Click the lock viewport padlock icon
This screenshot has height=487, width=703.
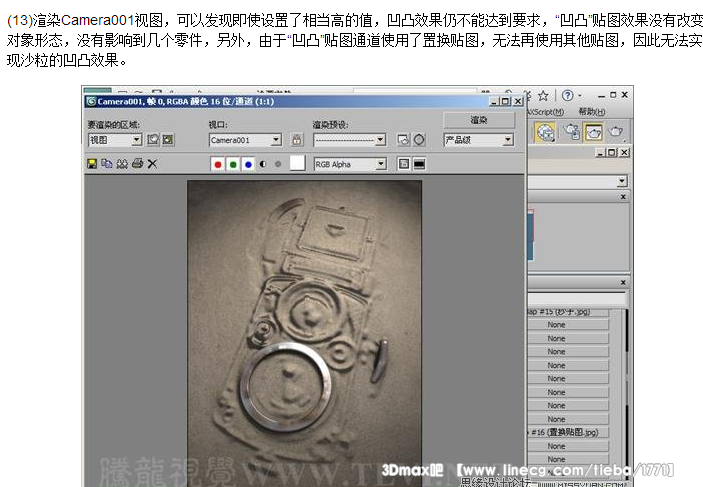[x=296, y=140]
